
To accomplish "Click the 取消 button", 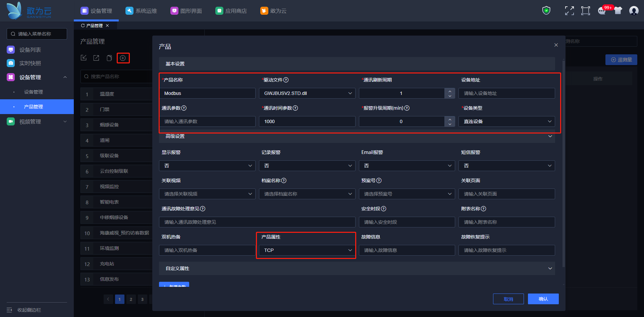I will (x=508, y=299).
